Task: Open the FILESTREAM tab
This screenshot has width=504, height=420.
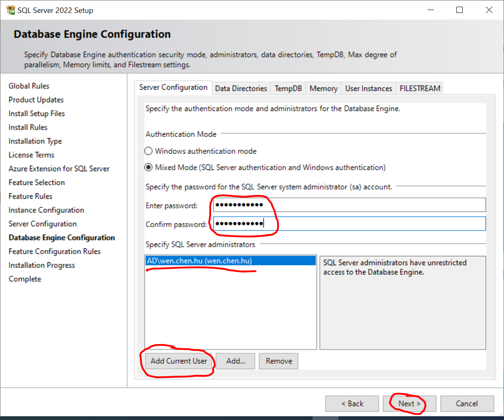Action: [x=420, y=89]
